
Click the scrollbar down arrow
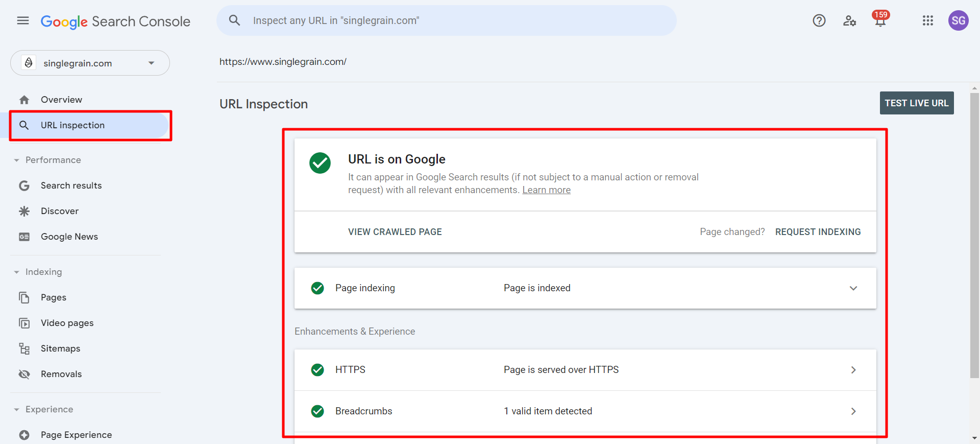coord(975,438)
